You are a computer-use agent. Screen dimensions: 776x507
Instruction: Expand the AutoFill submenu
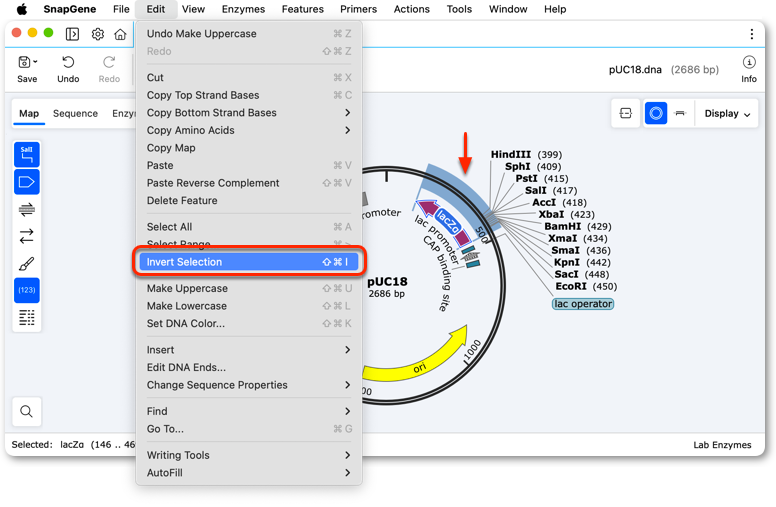249,473
